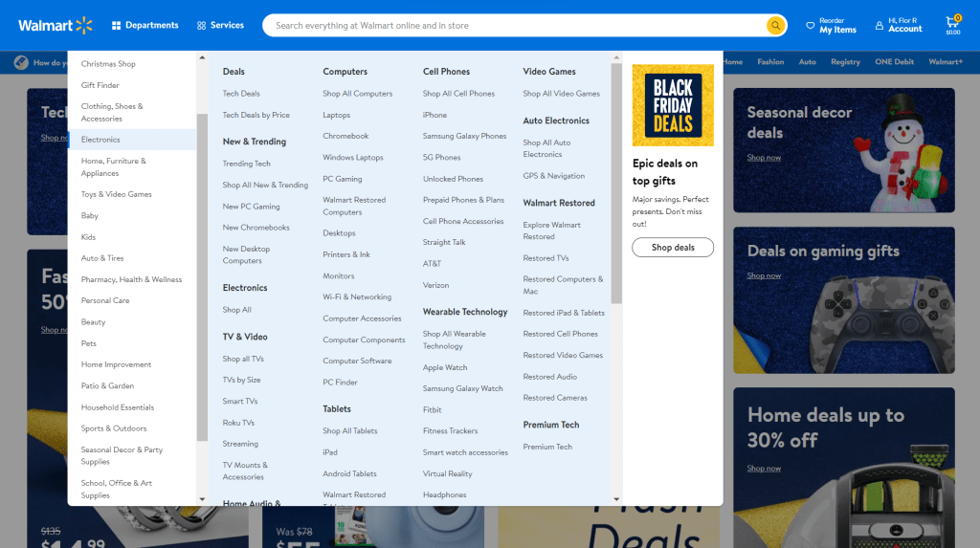Image resolution: width=980 pixels, height=548 pixels.
Task: Click the Account person icon
Action: (880, 26)
